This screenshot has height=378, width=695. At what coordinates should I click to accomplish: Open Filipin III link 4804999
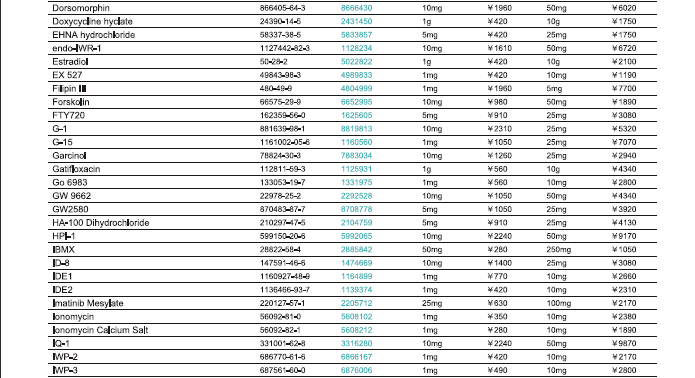point(356,88)
